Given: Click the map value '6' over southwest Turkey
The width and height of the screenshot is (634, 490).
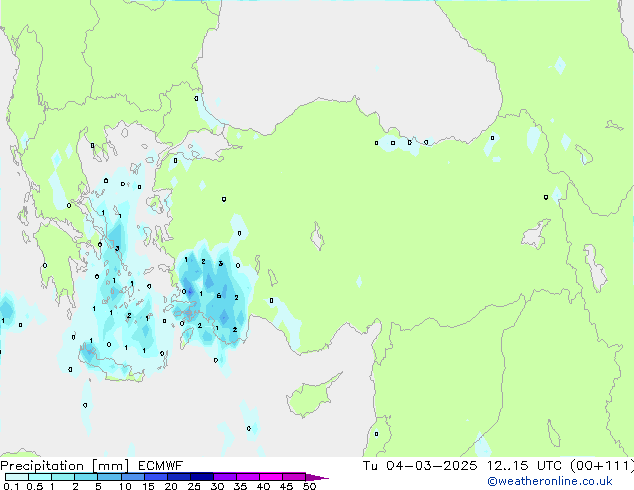Looking at the screenshot, I should [219, 296].
